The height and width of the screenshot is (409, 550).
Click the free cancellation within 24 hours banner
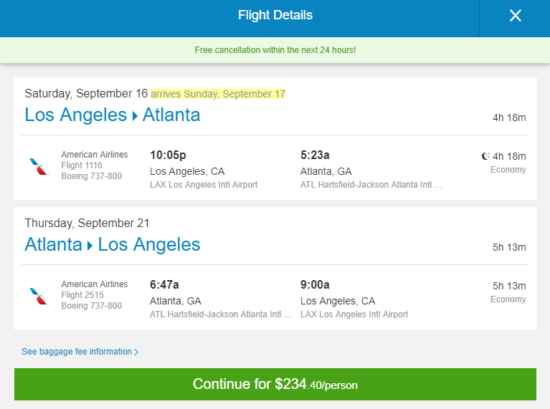(x=275, y=50)
